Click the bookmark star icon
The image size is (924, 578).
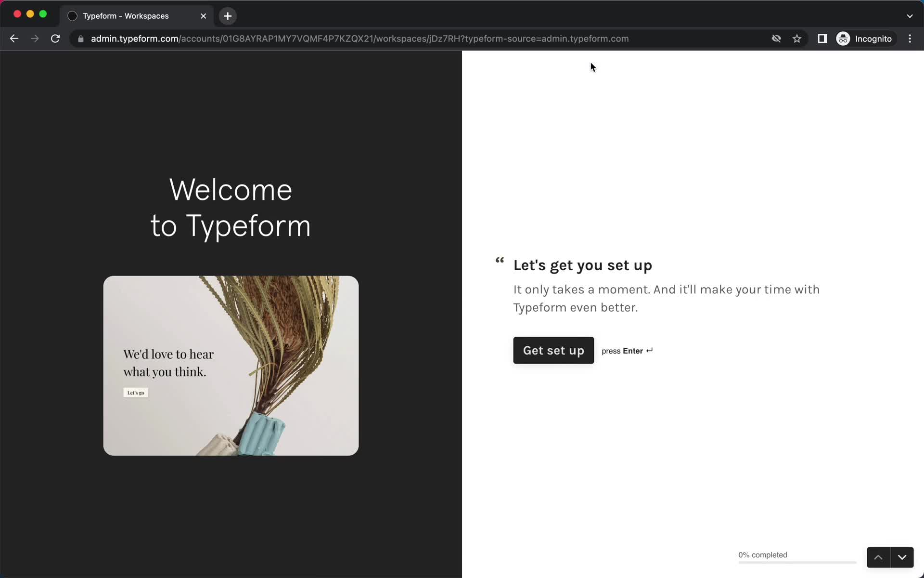pos(797,39)
